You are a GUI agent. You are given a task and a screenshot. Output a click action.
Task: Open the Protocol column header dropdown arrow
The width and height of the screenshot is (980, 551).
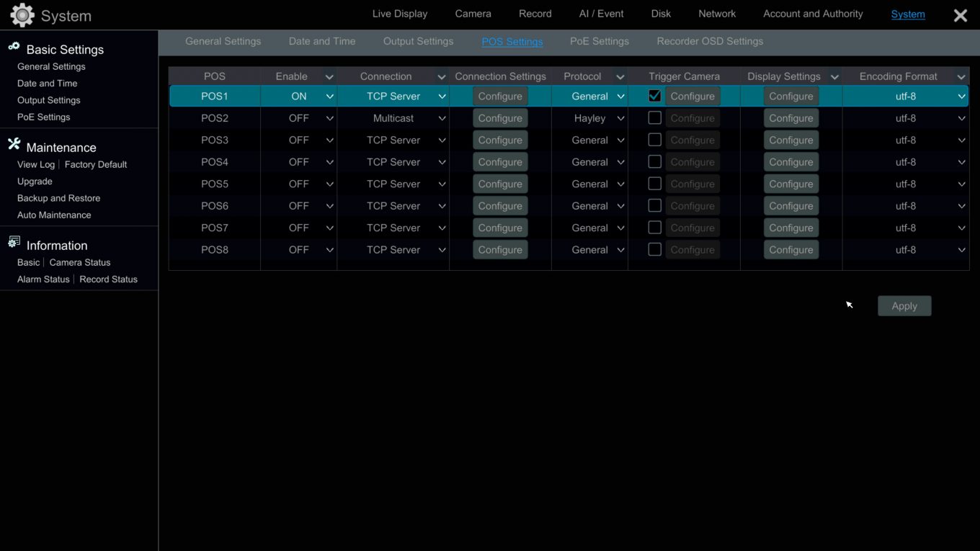[x=620, y=77]
